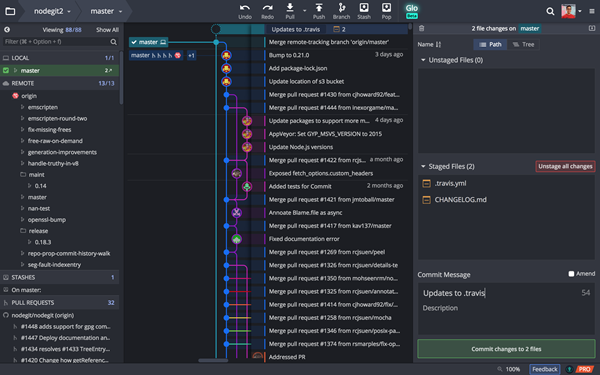Discard all changes with the trash icon
Image resolution: width=600 pixels, height=375 pixels.
[x=421, y=28]
